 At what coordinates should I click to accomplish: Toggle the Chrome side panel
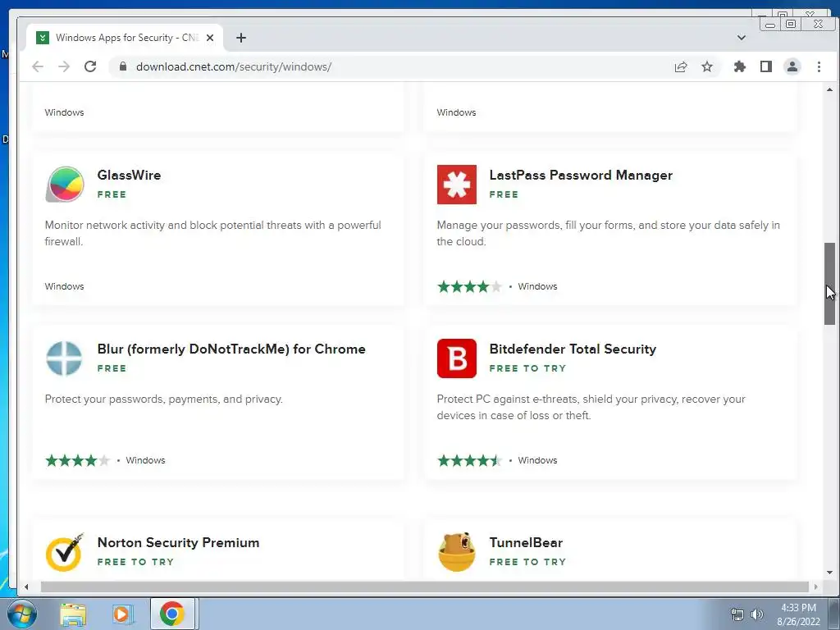[x=766, y=66]
